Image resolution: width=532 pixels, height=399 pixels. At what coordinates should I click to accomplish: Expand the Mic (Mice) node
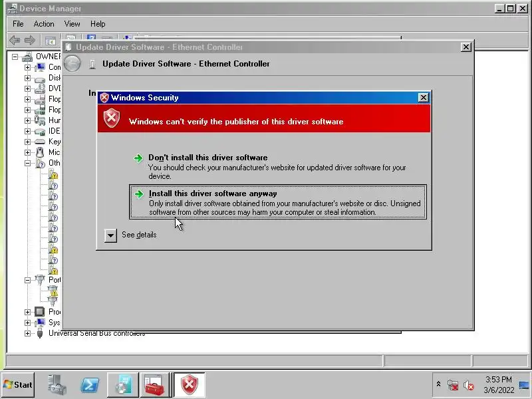tap(27, 152)
